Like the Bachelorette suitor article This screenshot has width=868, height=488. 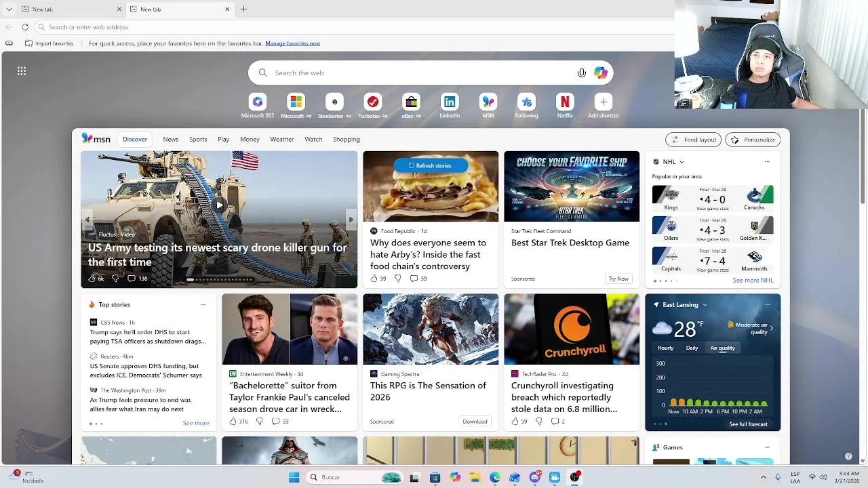point(233,421)
